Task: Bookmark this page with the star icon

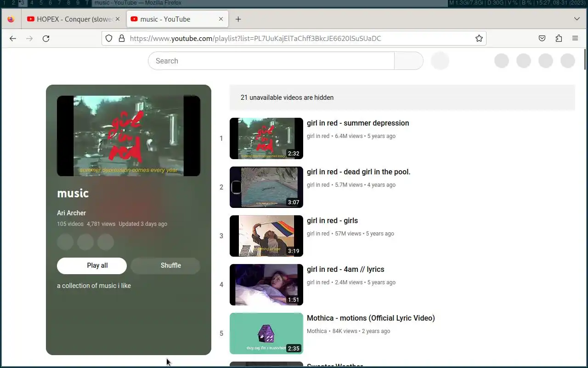Action: pos(479,39)
